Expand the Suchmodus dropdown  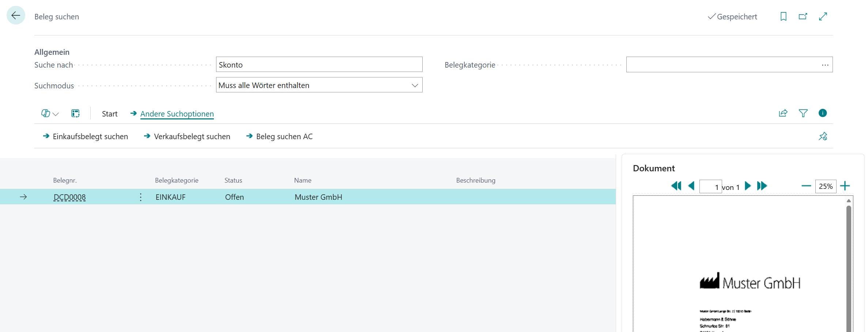[x=415, y=85]
